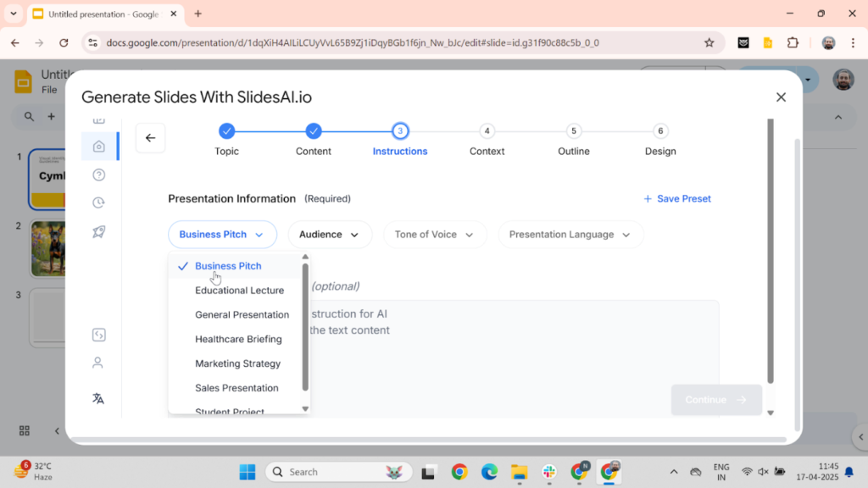Open the Tone of Voice dropdown

[434, 235]
